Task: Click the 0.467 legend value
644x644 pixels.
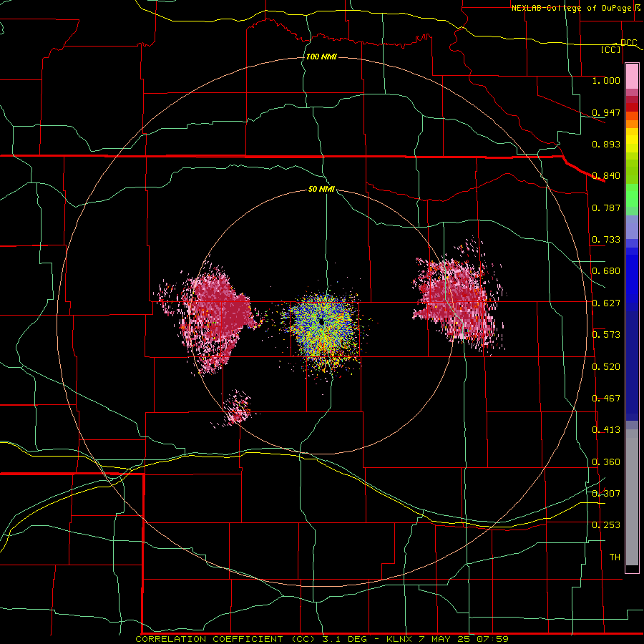Action: (606, 399)
